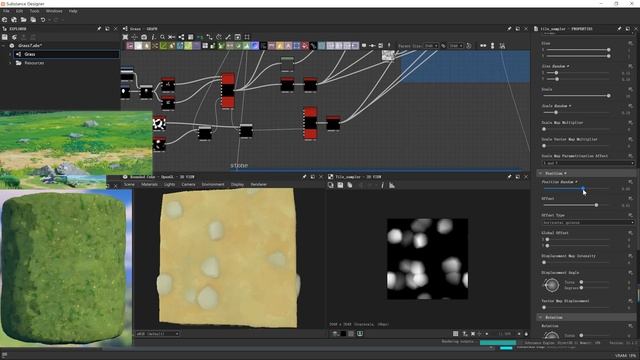Collapse the Grass7.sbs package tree arrow
Screen dimensions: 640x360
[x=4, y=46]
